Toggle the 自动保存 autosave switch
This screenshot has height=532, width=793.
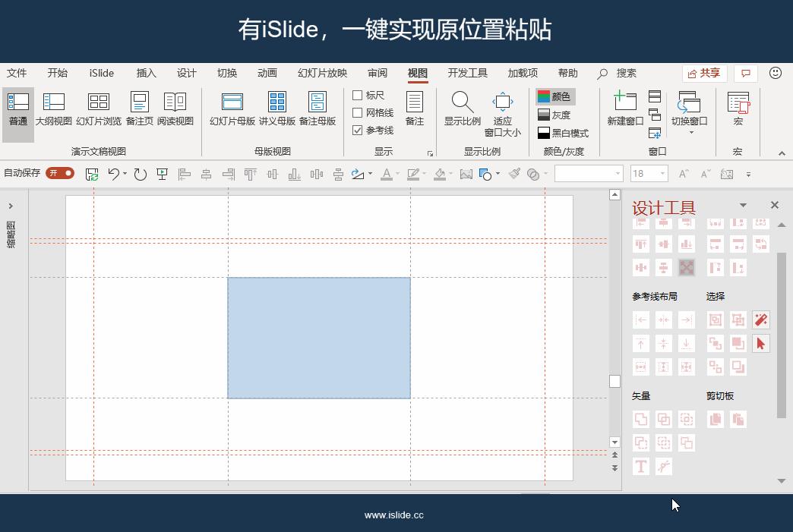[60, 173]
